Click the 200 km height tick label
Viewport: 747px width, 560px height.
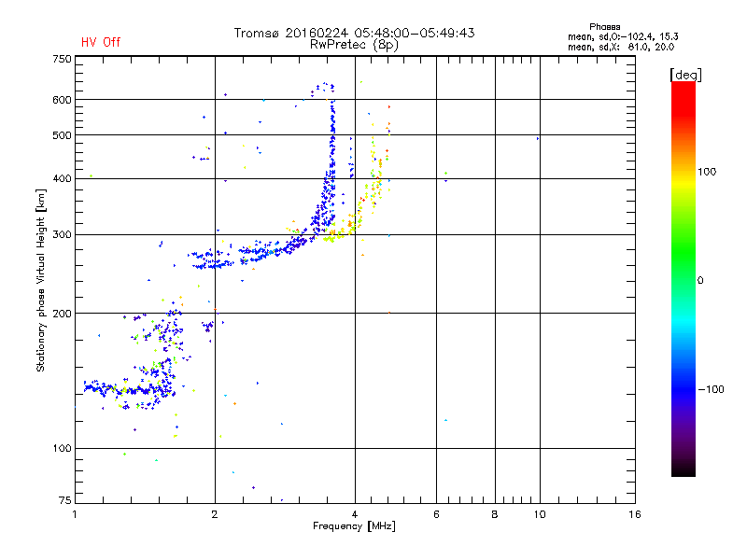click(62, 314)
